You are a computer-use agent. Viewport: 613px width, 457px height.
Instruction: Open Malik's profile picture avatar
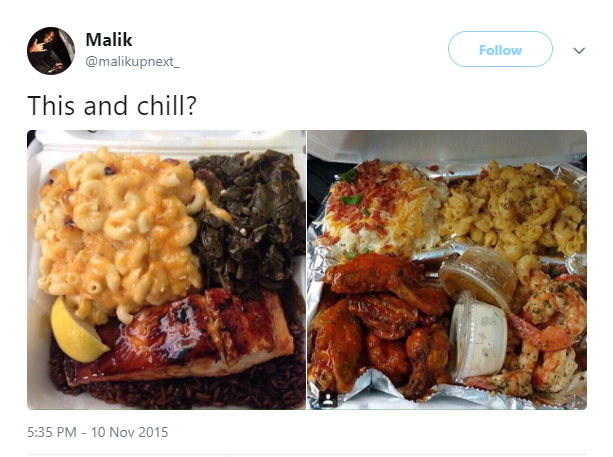(x=51, y=51)
